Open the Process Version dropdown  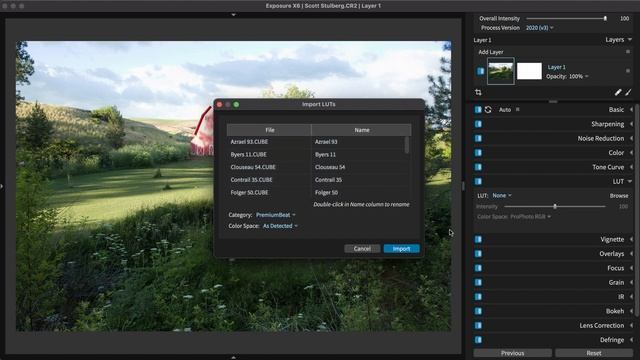[x=539, y=28]
